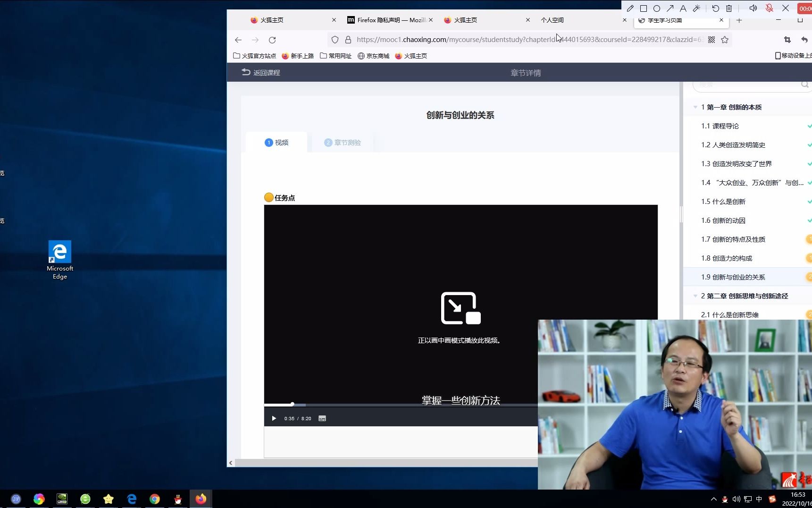Open 新手上路 bookmark
Viewport: 812px width, 508px height.
click(298, 56)
